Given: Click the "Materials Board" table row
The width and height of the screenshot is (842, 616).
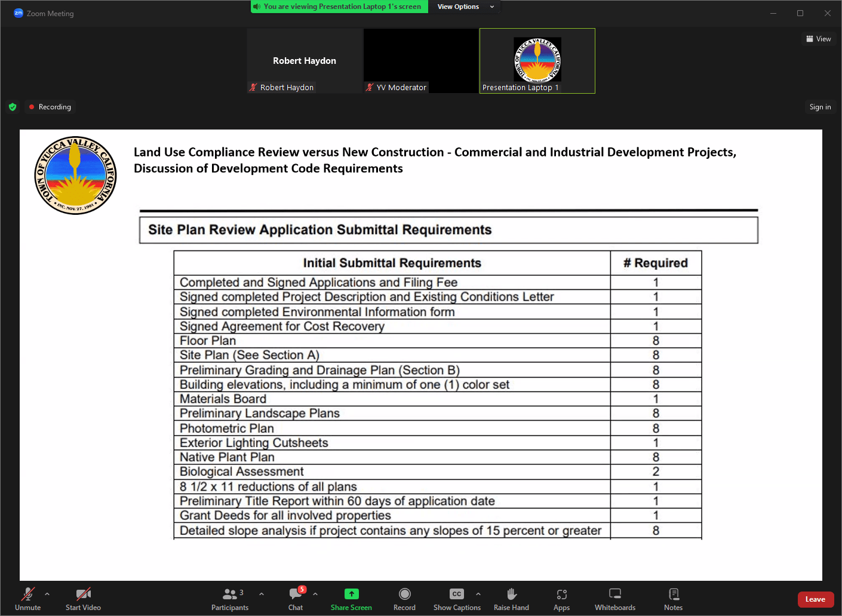Looking at the screenshot, I should point(437,399).
